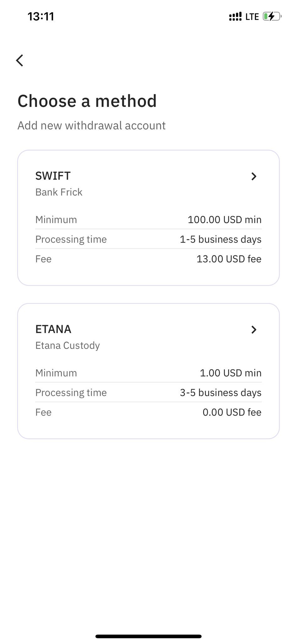Select the SWIFT withdrawal method title
The height and width of the screenshot is (644, 297).
tap(53, 176)
